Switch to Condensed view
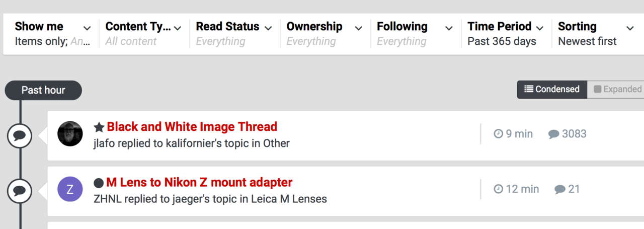Image resolution: width=644 pixels, height=229 pixels. (552, 90)
